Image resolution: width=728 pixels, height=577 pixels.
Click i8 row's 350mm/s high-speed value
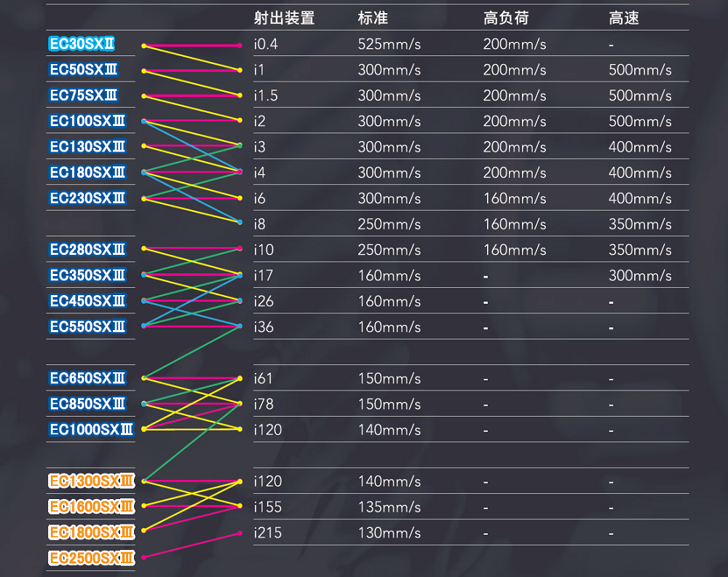(x=640, y=224)
